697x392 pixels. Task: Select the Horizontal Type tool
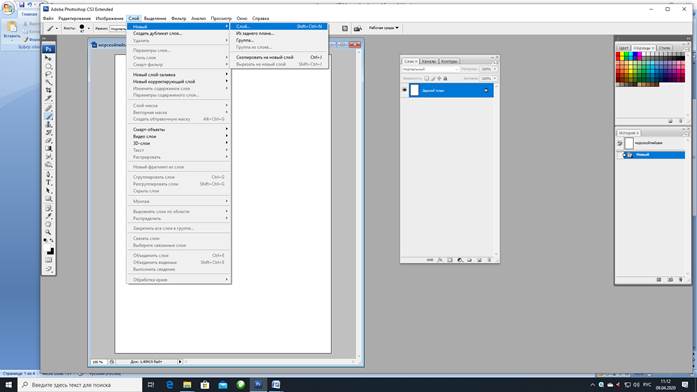point(48,182)
